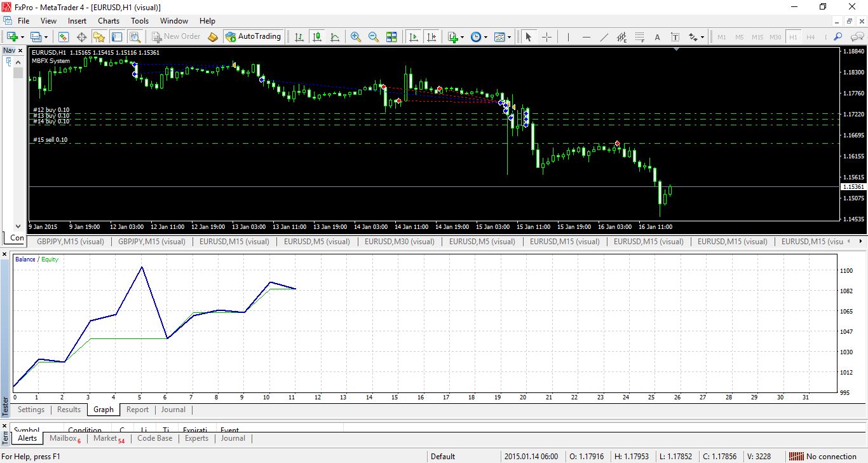Zoom out of the chart
Image resolution: width=868 pixels, height=463 pixels.
point(374,37)
